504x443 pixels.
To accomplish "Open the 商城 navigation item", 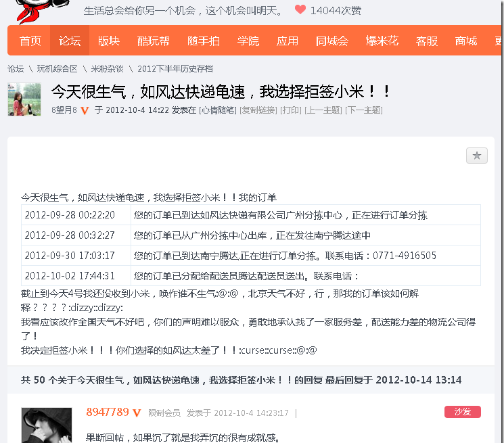I will [x=465, y=41].
